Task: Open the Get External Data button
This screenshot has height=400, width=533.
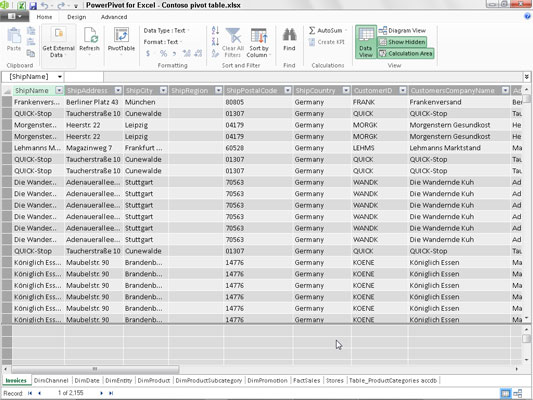Action: coord(58,42)
